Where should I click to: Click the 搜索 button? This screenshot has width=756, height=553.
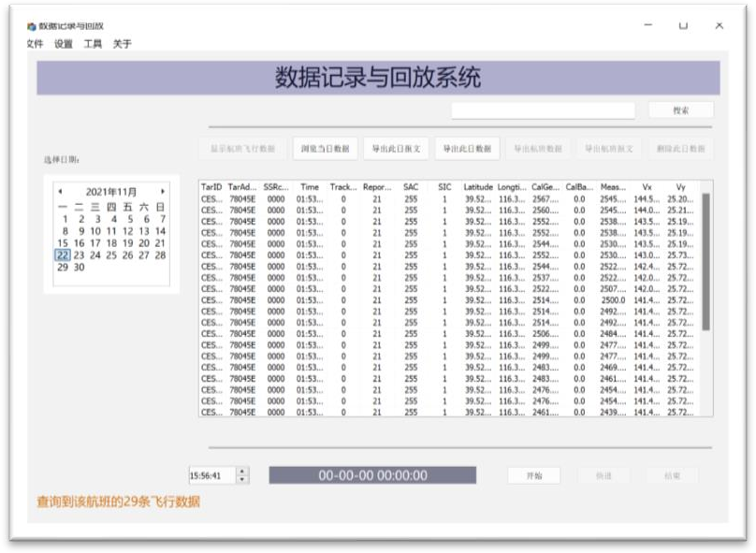pyautogui.click(x=680, y=110)
